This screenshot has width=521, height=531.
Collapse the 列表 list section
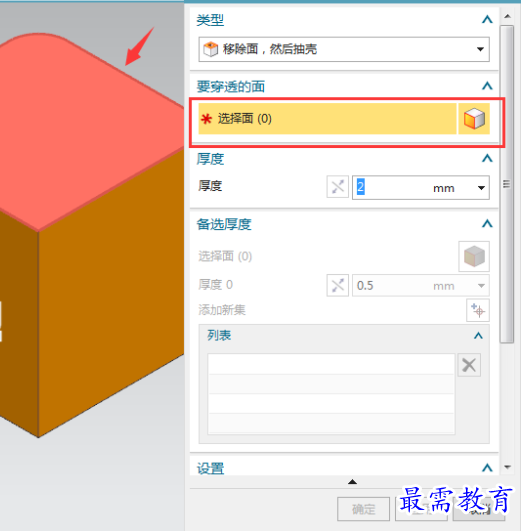(478, 336)
